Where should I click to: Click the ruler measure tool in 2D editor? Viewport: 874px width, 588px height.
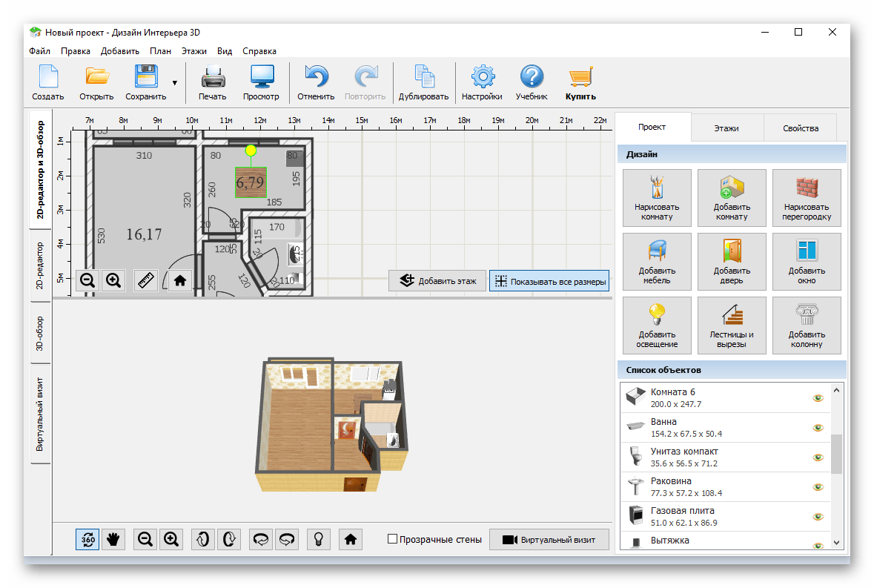pos(146,280)
